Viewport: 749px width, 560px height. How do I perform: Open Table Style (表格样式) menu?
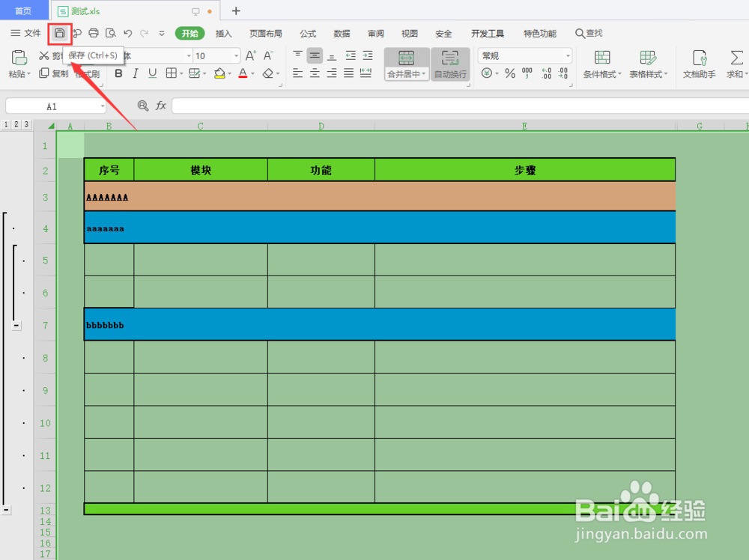pos(648,64)
